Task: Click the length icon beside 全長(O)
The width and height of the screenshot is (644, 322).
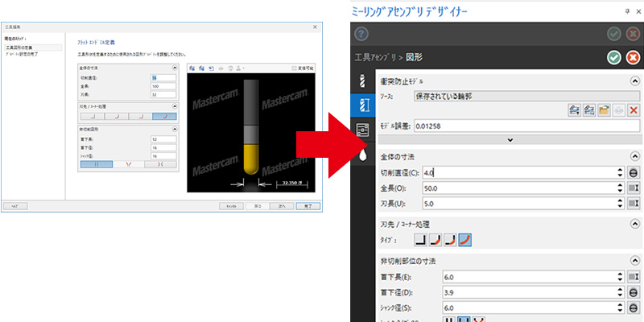Action: pos(634,188)
